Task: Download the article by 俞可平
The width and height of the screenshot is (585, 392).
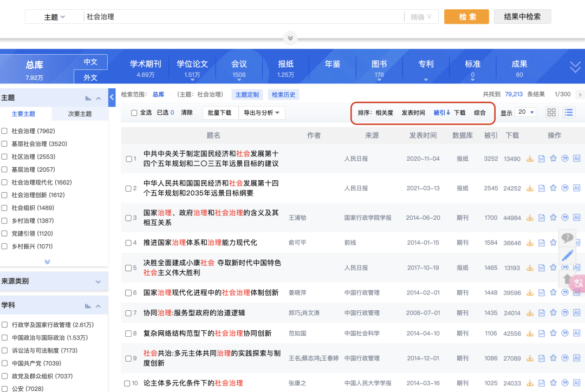Action: click(530, 243)
